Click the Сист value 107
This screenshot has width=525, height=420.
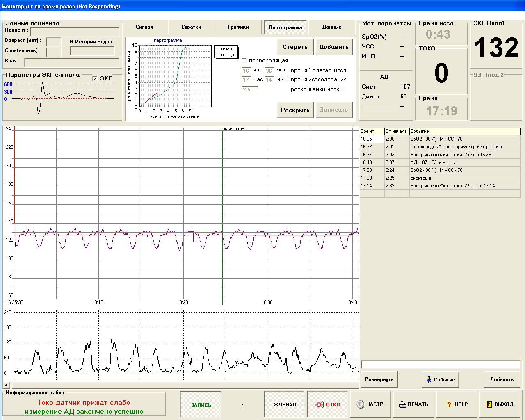[x=405, y=87]
